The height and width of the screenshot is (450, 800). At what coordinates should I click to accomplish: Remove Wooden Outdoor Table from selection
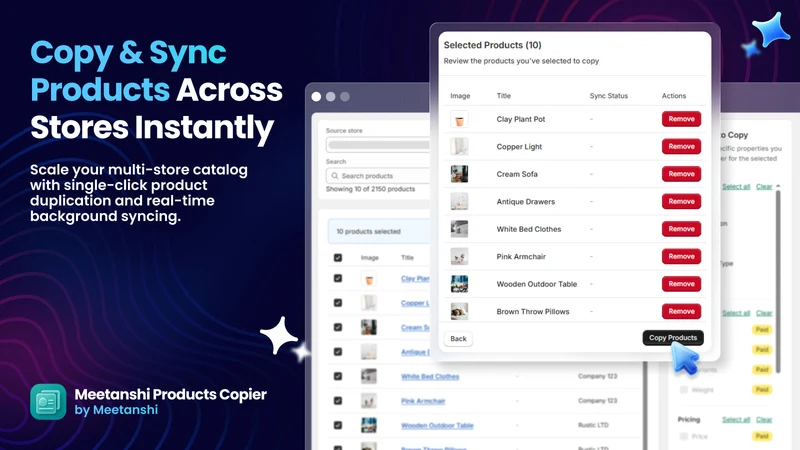pos(681,284)
